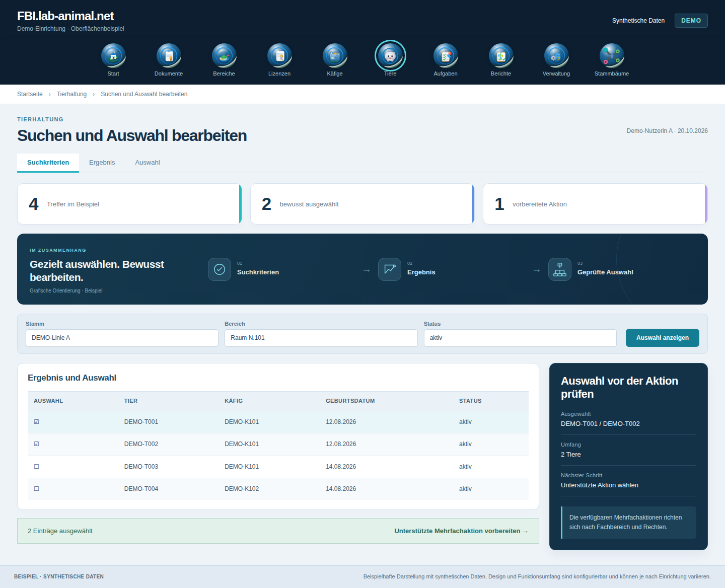Tick the checkbox for DEMO-T004
Screen dimensions: 725x588
[x=36, y=489]
